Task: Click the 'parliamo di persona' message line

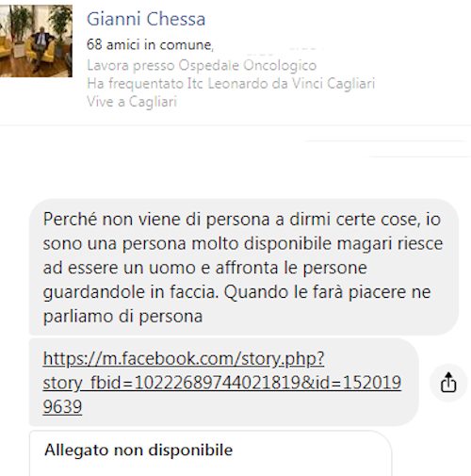Action: click(x=122, y=316)
